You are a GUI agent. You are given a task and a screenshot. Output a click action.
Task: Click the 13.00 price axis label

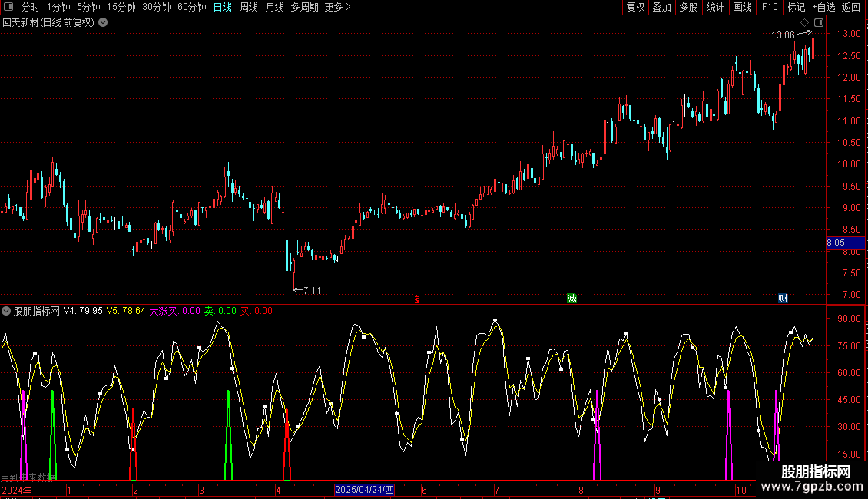pos(849,34)
